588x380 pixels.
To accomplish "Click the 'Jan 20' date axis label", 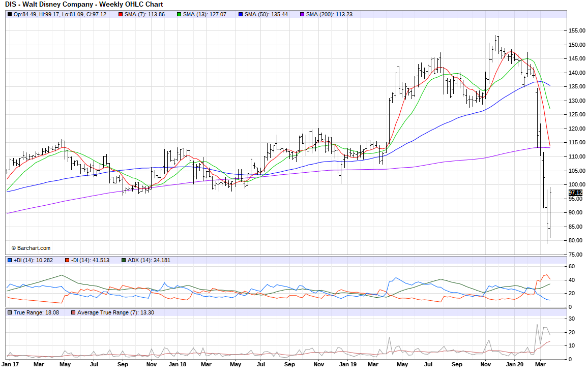I will tap(515, 365).
